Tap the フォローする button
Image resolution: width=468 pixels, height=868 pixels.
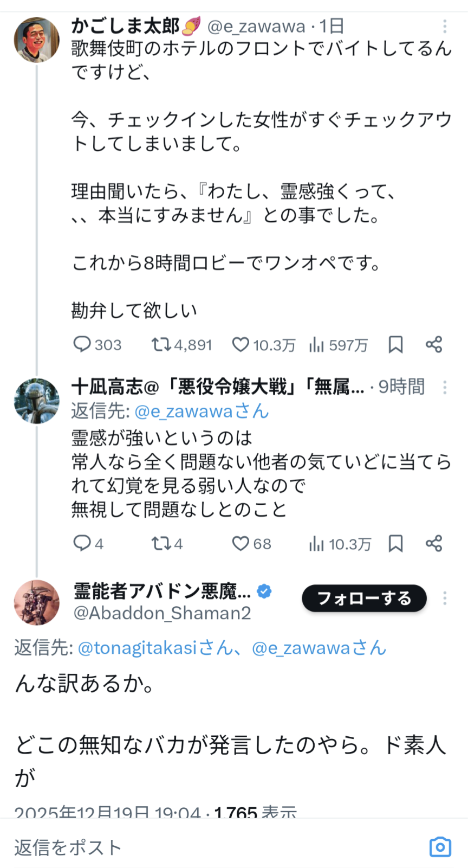(364, 598)
